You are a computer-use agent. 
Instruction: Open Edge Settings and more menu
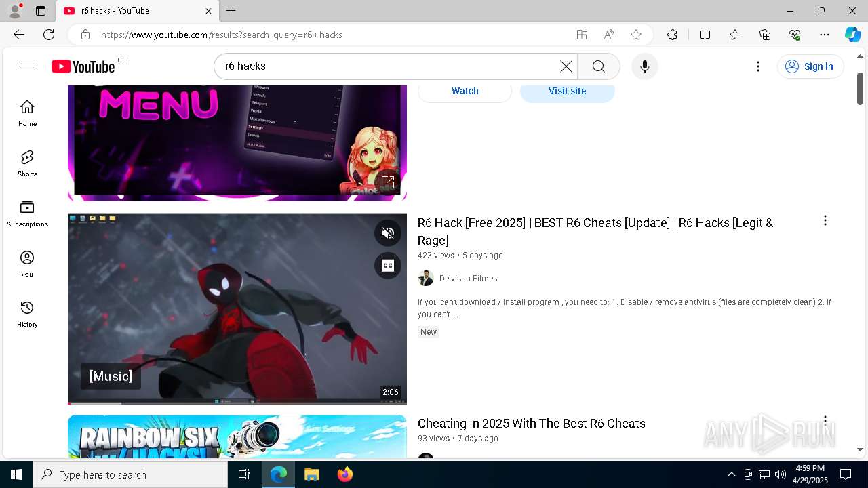(825, 35)
